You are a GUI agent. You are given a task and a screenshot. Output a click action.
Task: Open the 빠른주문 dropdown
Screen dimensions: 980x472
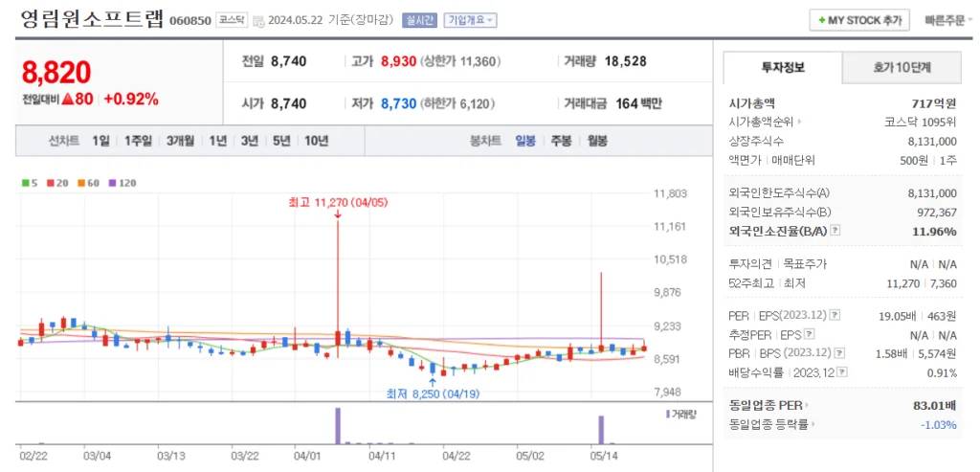(948, 20)
